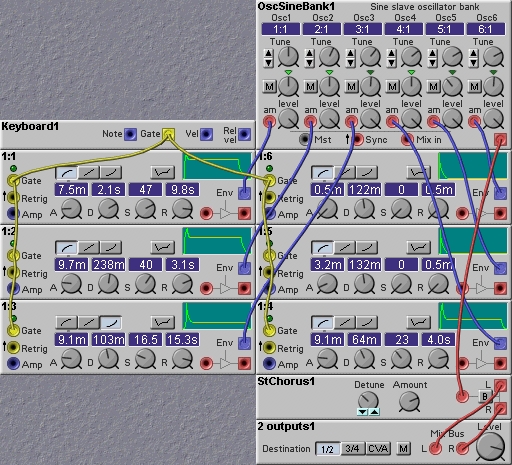Image resolution: width=512 pixels, height=465 pixels.
Task: Click the envelope invert button in module 1:1
Action: (x=162, y=173)
